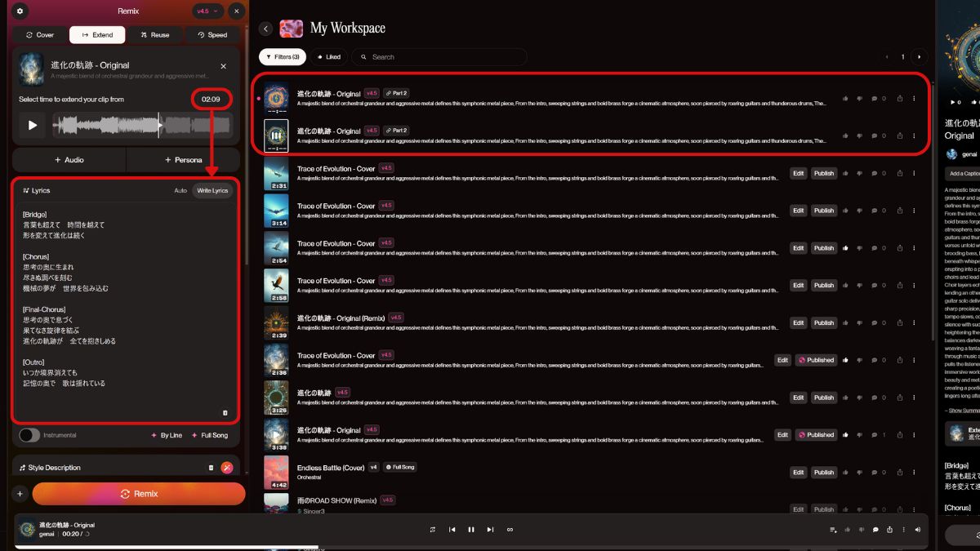Dislike the 進化の軌跡 - Original (Remix) song
The width and height of the screenshot is (980, 551).
[859, 323]
